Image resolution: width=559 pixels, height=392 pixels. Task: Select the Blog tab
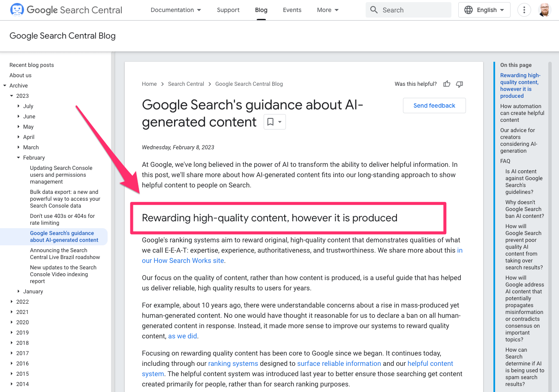[261, 10]
